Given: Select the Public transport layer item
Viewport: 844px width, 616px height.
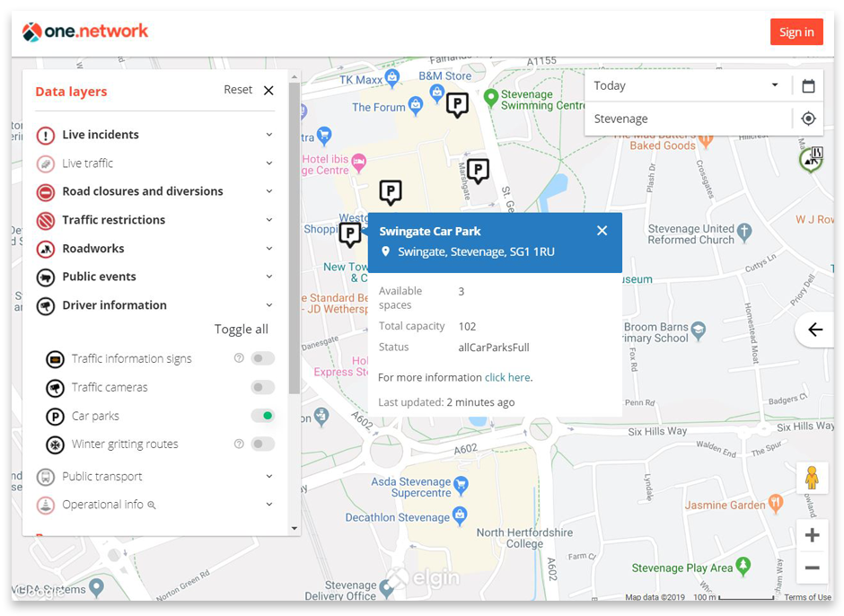Looking at the screenshot, I should click(101, 477).
